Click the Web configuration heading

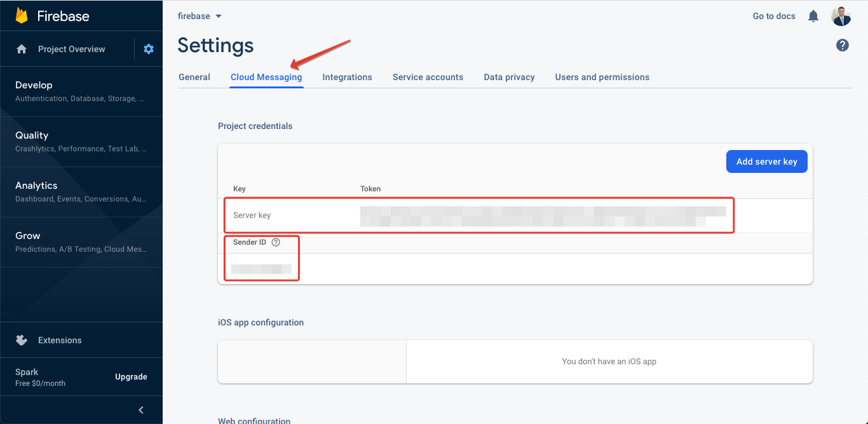[254, 420]
